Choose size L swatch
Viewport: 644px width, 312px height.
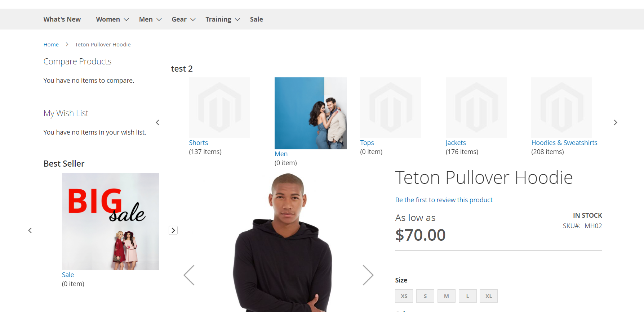(x=468, y=296)
